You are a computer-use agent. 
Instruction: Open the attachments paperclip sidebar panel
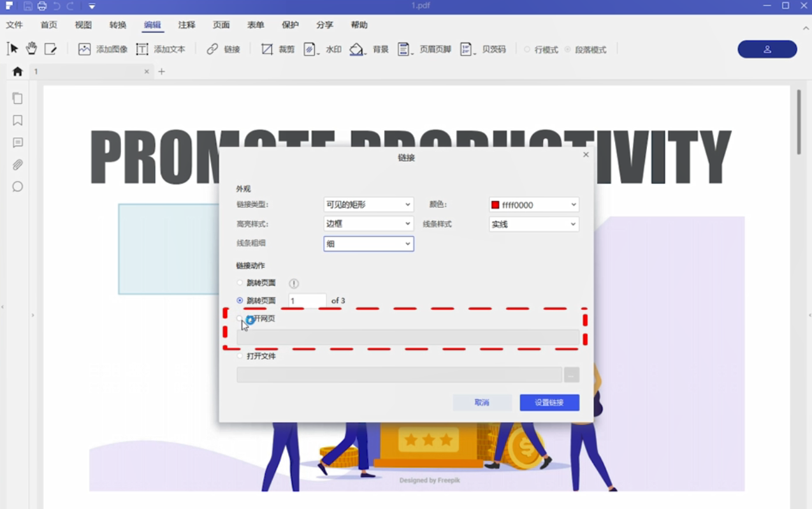point(17,165)
